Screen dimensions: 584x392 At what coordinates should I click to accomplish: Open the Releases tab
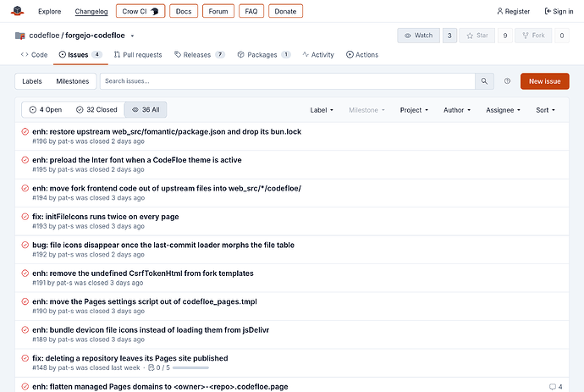(199, 55)
